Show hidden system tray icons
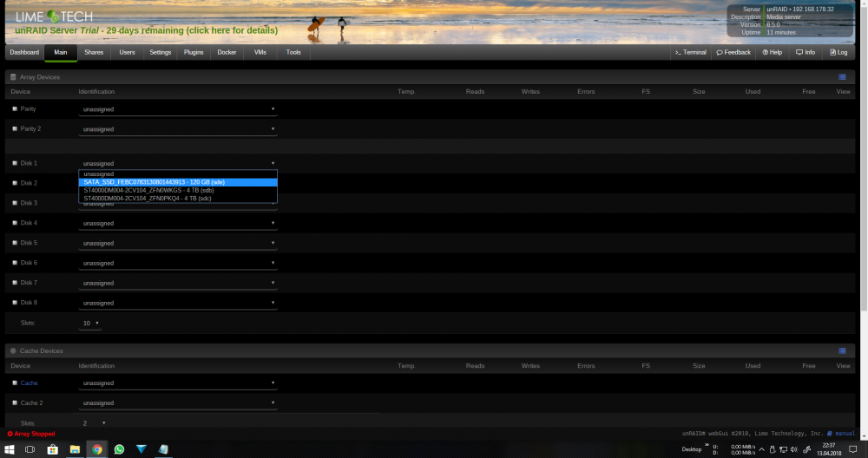The image size is (868, 458). pos(762,449)
